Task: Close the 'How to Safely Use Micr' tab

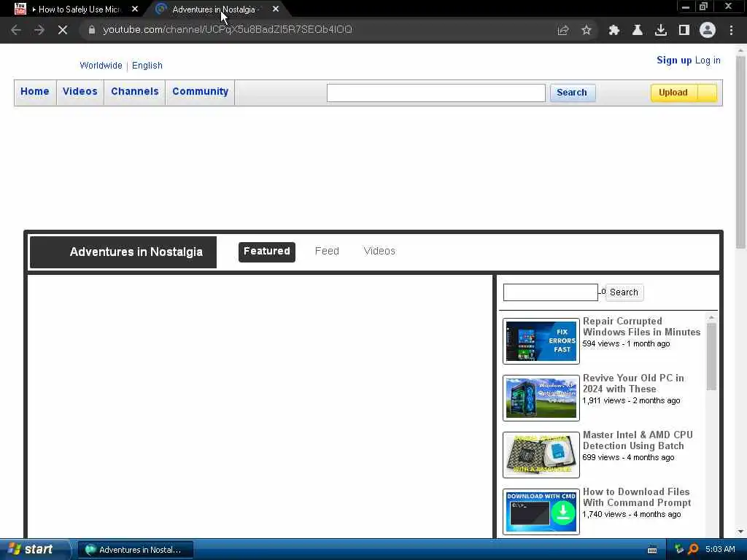Action: click(x=135, y=9)
